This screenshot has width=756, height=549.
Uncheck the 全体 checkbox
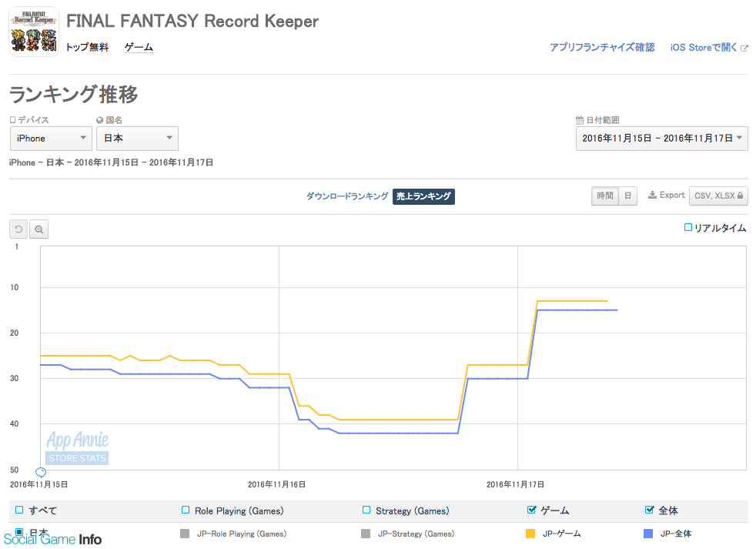pos(650,510)
